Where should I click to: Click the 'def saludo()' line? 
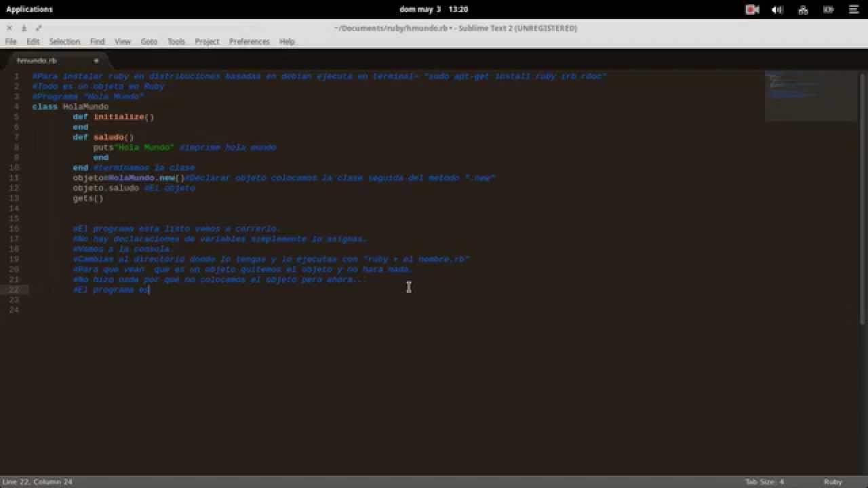[x=104, y=137]
